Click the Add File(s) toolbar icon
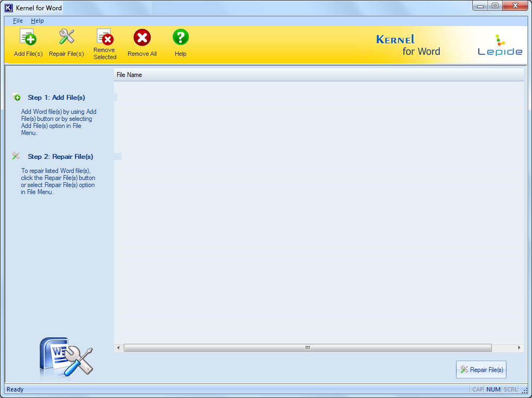 click(28, 37)
